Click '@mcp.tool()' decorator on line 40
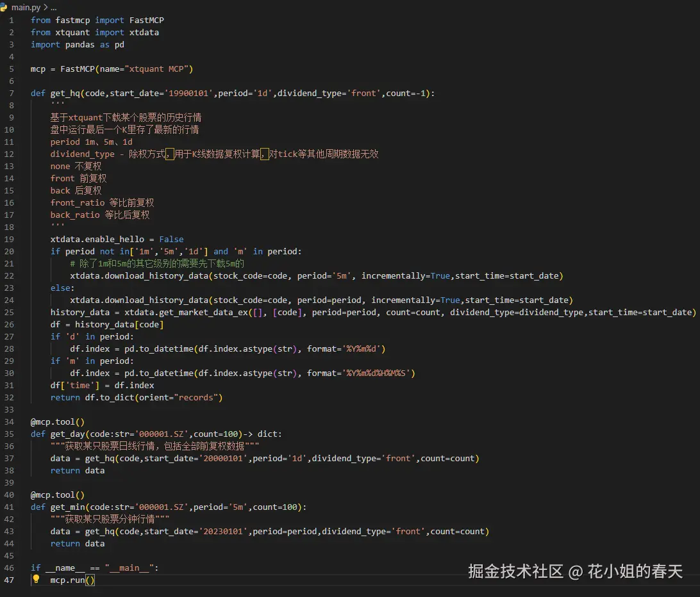 click(x=57, y=495)
